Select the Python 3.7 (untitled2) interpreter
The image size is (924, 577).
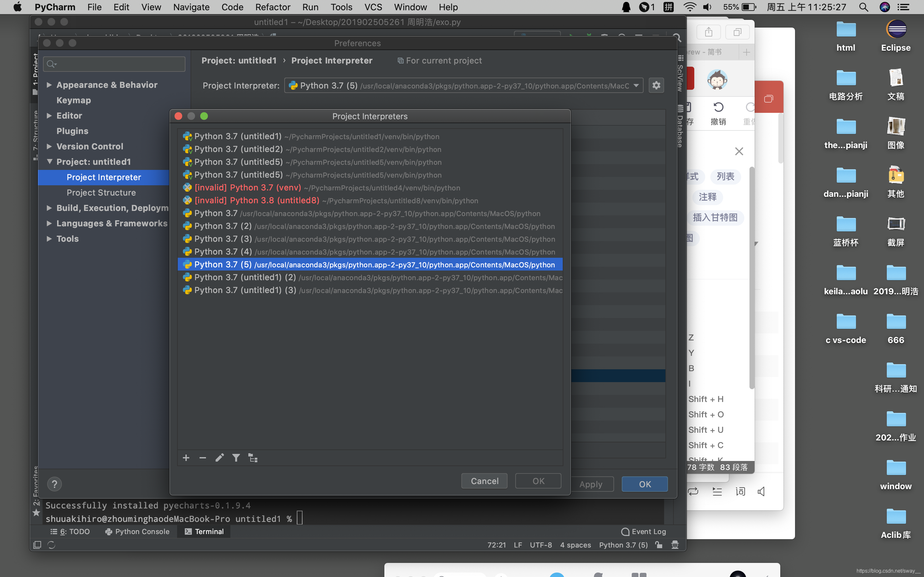click(x=238, y=149)
